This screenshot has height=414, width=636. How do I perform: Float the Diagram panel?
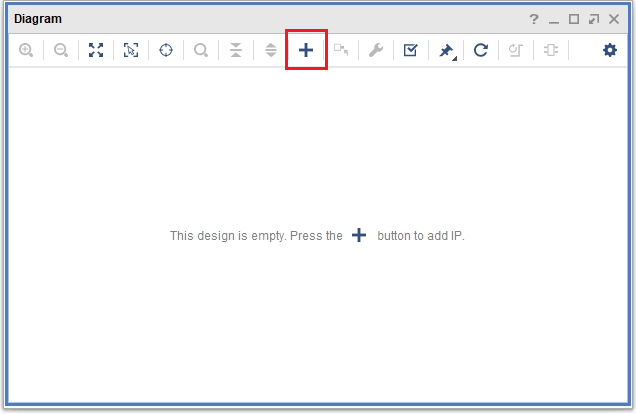tap(594, 19)
